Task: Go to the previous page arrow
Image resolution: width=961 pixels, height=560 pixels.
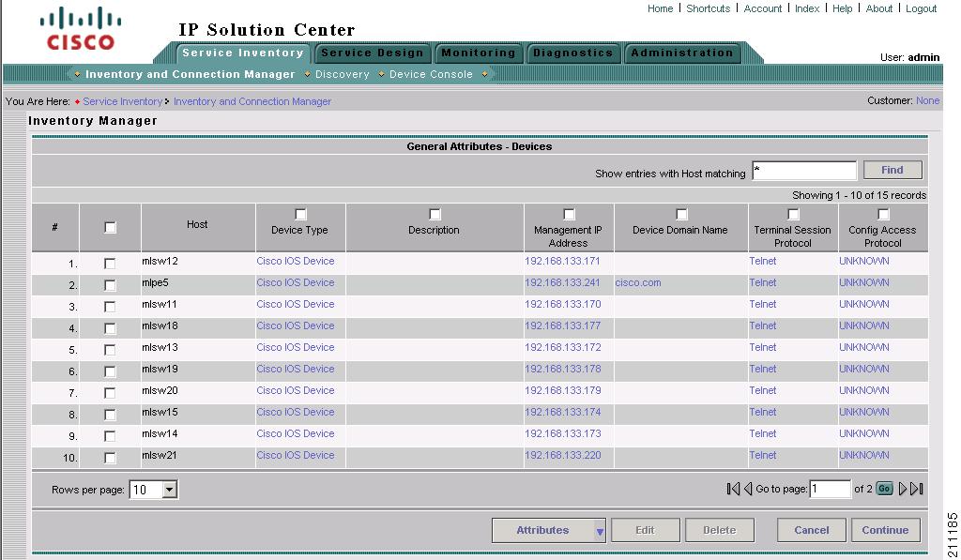Action: (x=748, y=489)
